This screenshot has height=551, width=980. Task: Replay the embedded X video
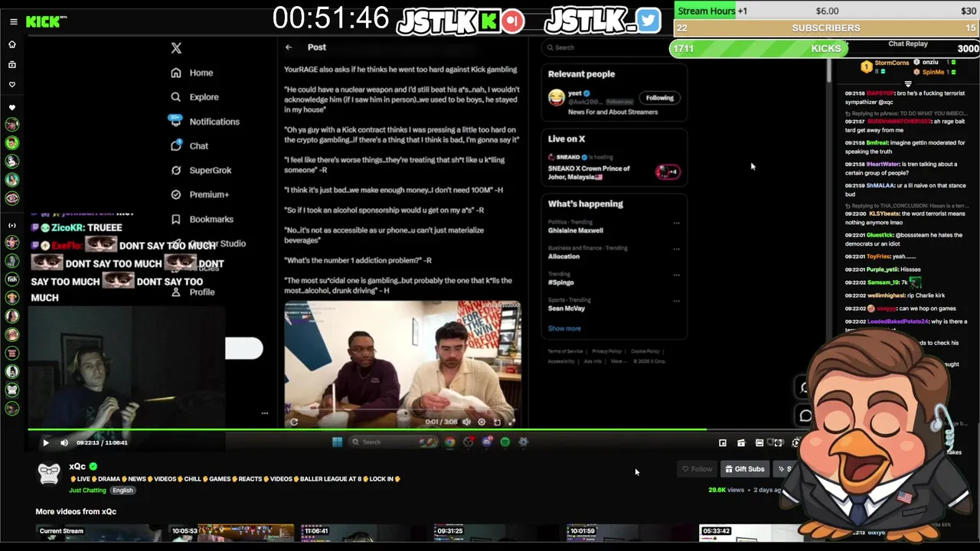(x=294, y=422)
